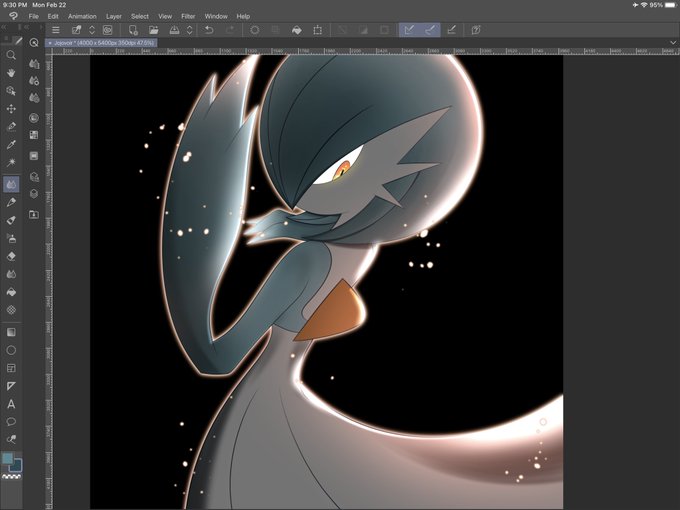Click the Save icon in command bar
The image size is (680, 510).
174,30
